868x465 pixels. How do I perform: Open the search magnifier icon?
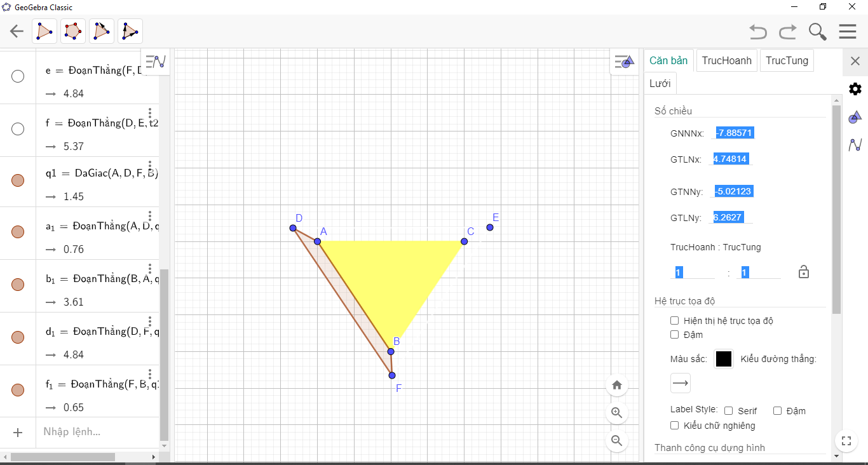[817, 31]
